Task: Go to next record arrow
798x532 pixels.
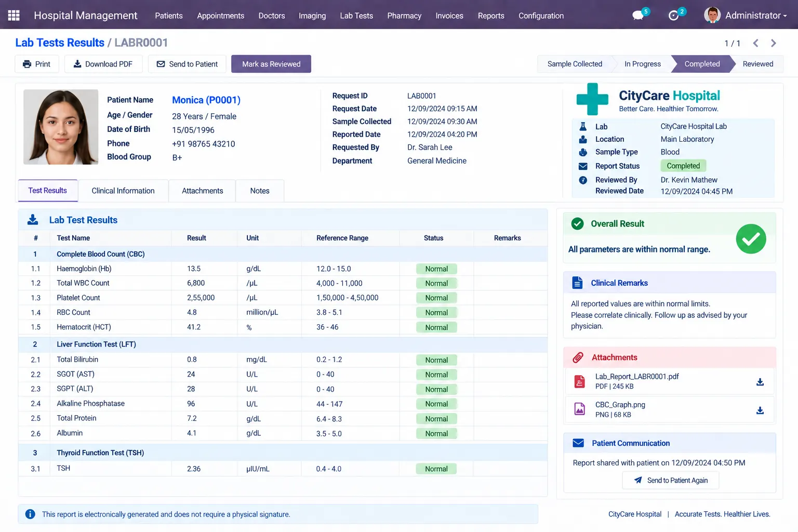Action: point(774,43)
